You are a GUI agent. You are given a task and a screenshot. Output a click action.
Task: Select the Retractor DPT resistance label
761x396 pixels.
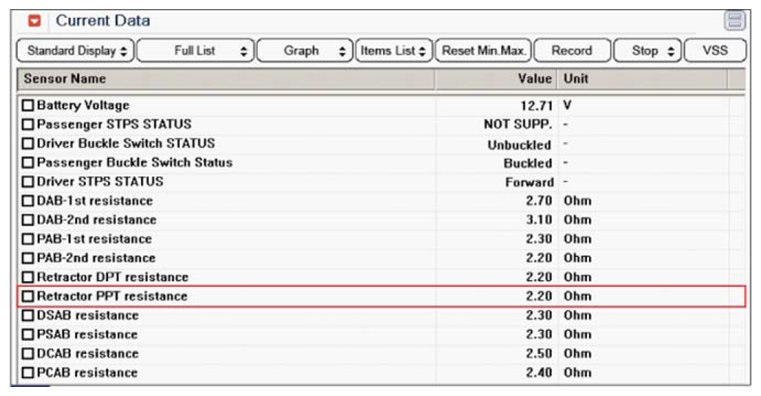tap(113, 277)
